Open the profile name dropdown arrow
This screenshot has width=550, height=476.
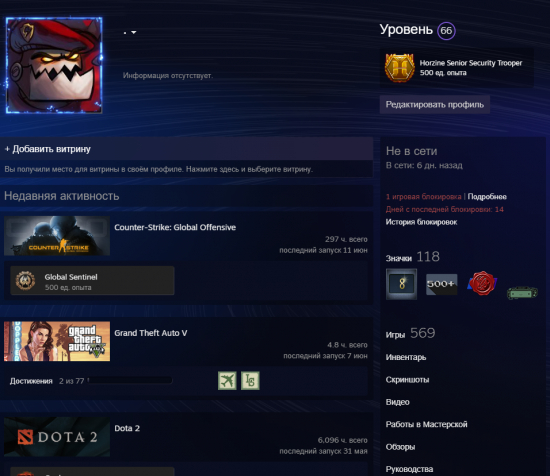(x=134, y=32)
